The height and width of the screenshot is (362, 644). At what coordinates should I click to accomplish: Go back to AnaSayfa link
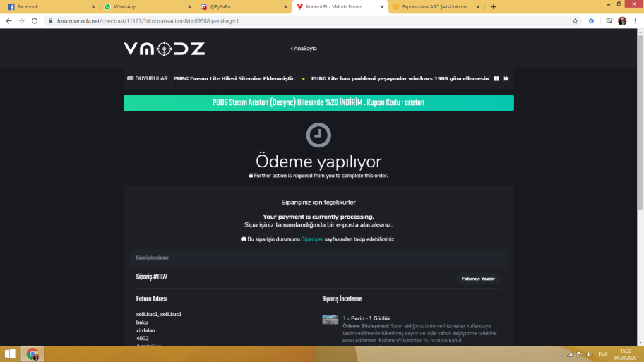tap(304, 49)
